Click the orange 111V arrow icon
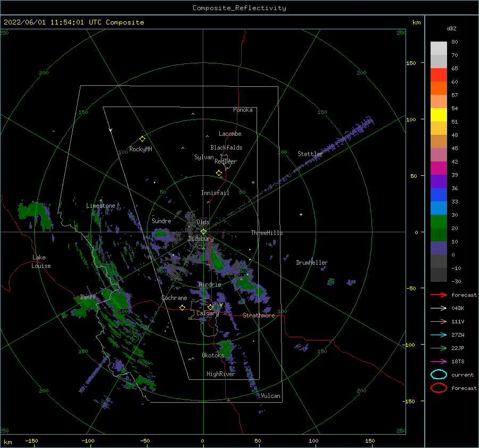 (439, 321)
